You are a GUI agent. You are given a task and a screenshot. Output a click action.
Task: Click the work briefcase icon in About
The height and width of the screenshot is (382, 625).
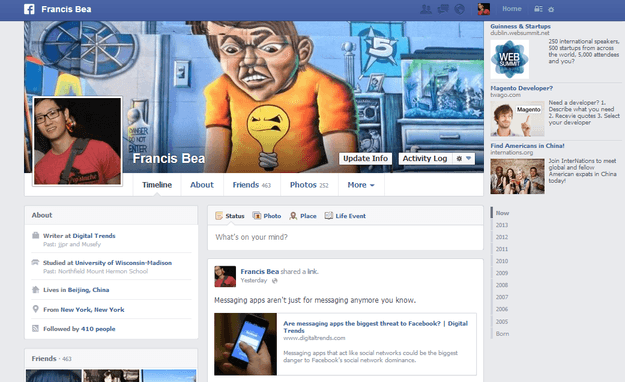click(35, 235)
